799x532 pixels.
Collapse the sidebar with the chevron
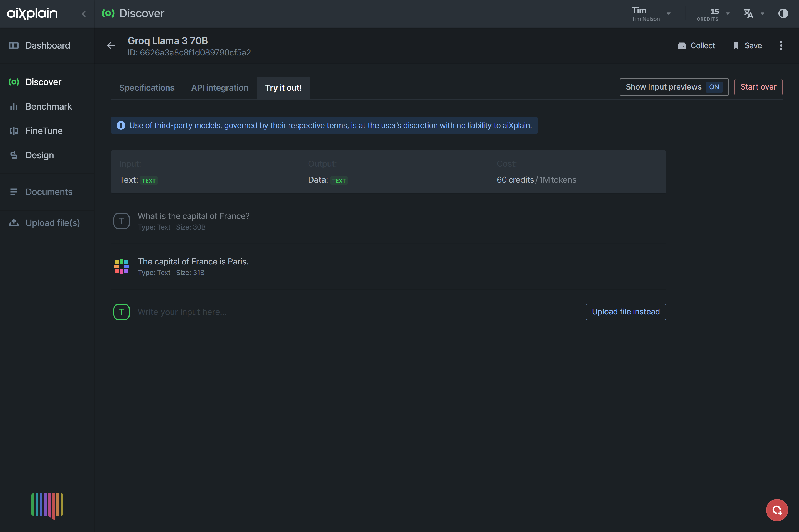(84, 14)
